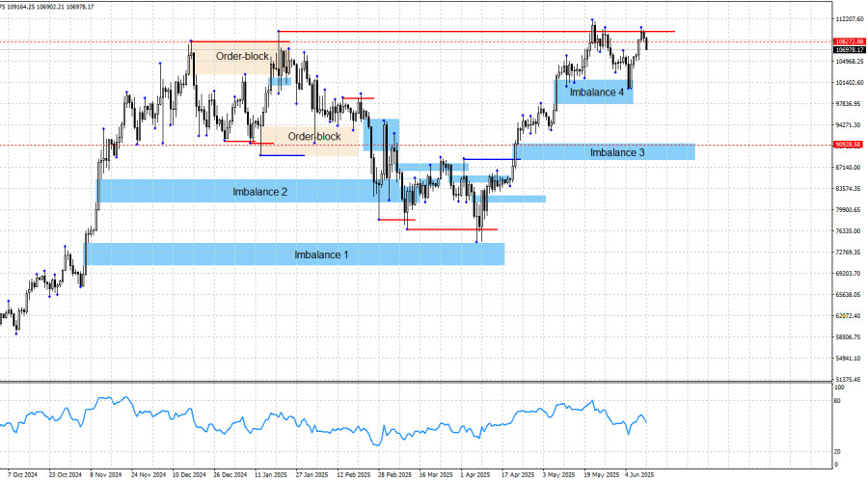Click the 65638.05 price axis label
This screenshot has width=868, height=482.
848,294
